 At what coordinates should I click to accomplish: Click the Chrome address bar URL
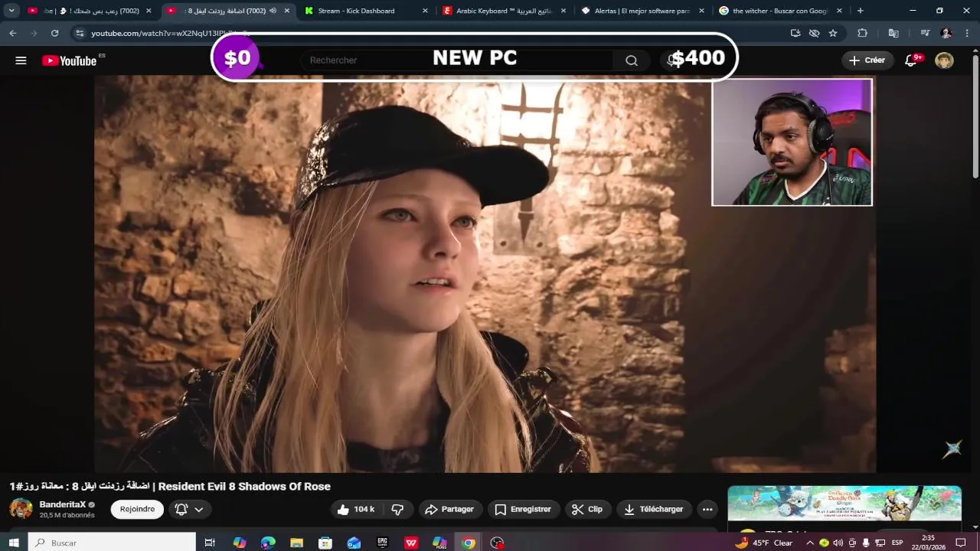170,34
